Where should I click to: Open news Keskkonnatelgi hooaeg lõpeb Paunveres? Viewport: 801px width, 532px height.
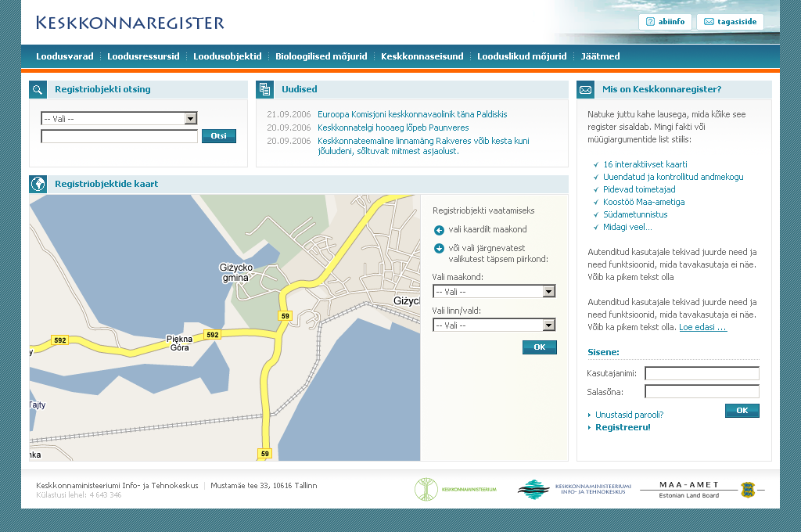393,128
